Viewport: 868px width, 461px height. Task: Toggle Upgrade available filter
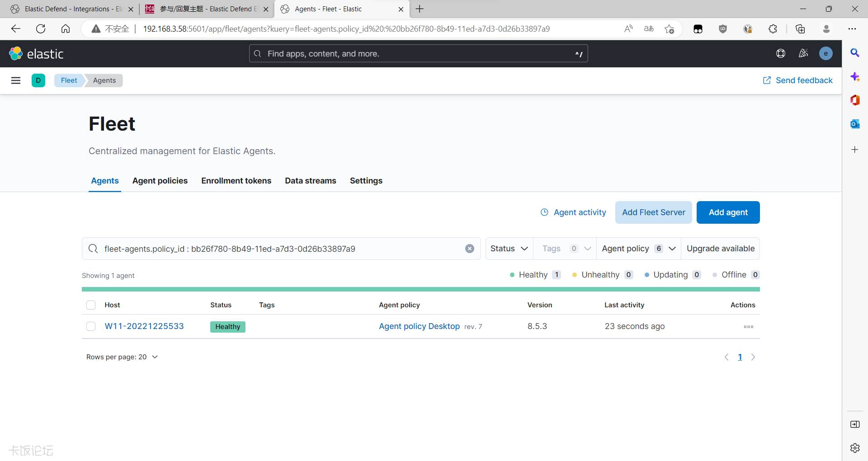pos(720,249)
